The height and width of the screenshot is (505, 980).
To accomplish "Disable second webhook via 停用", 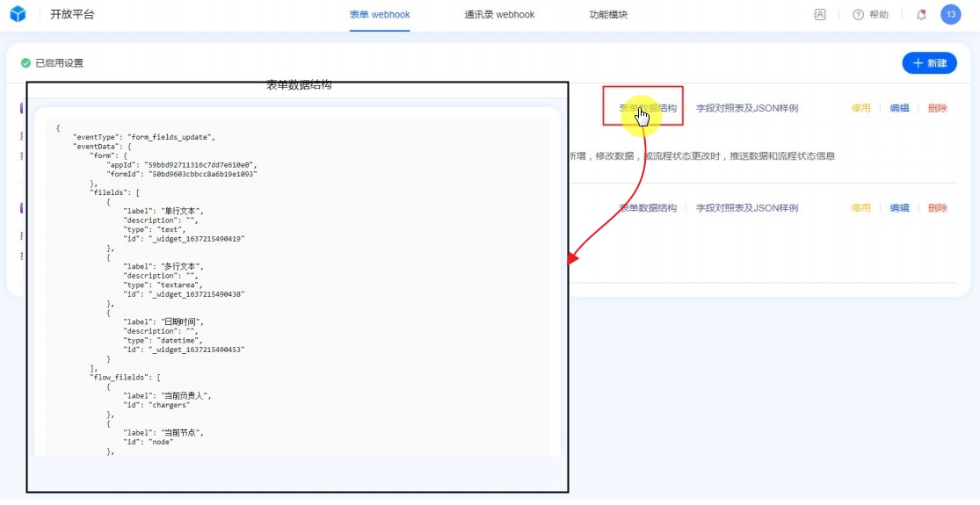I will [x=860, y=208].
